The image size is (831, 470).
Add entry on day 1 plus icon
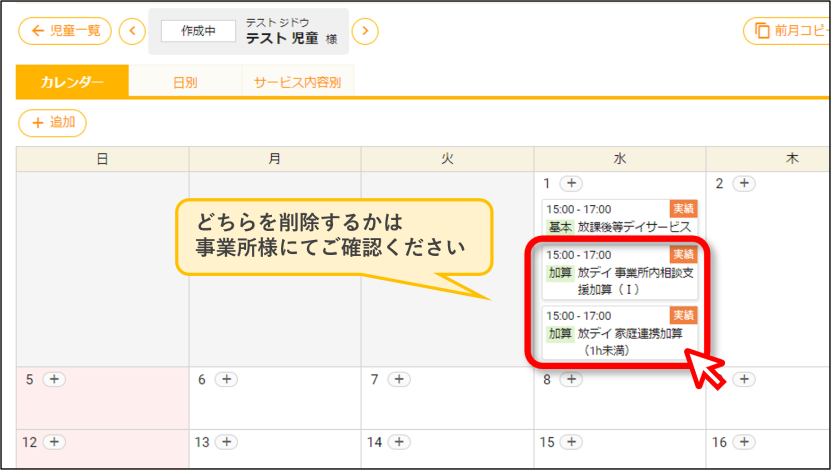tap(571, 183)
